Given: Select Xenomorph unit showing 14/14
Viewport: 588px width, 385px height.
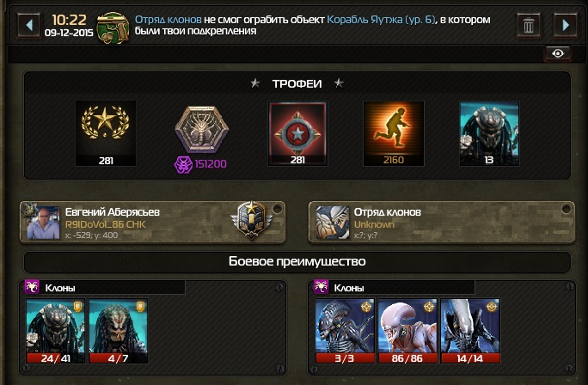Looking at the screenshot, I should [470, 331].
